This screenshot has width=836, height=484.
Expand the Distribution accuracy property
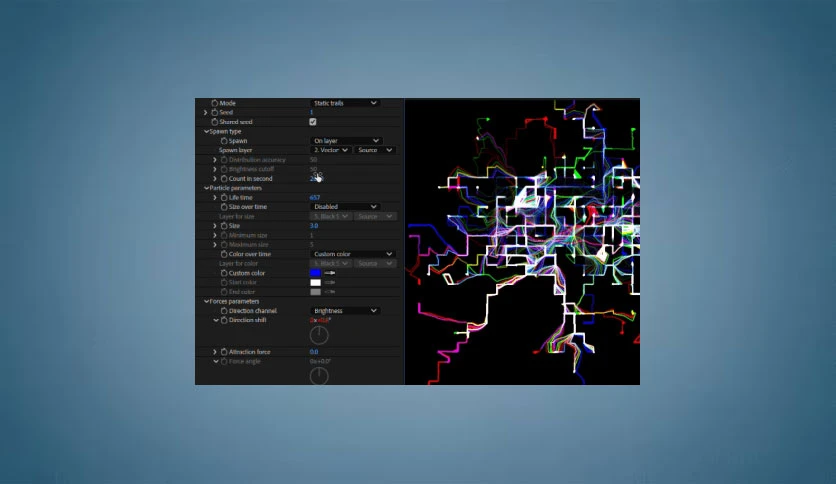tap(215, 159)
